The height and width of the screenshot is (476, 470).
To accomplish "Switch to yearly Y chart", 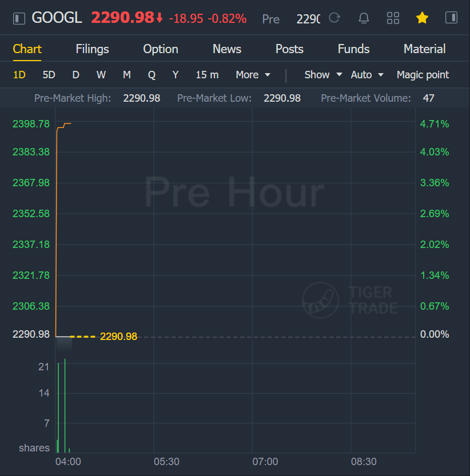I will tap(176, 75).
